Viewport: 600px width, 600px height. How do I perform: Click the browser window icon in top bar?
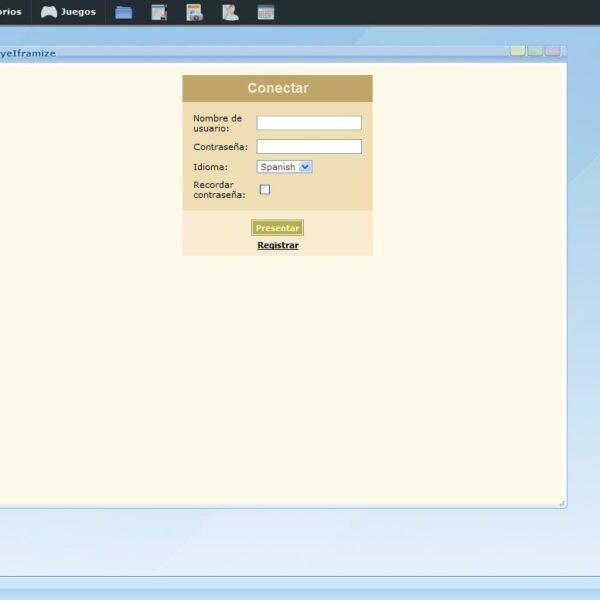194,12
